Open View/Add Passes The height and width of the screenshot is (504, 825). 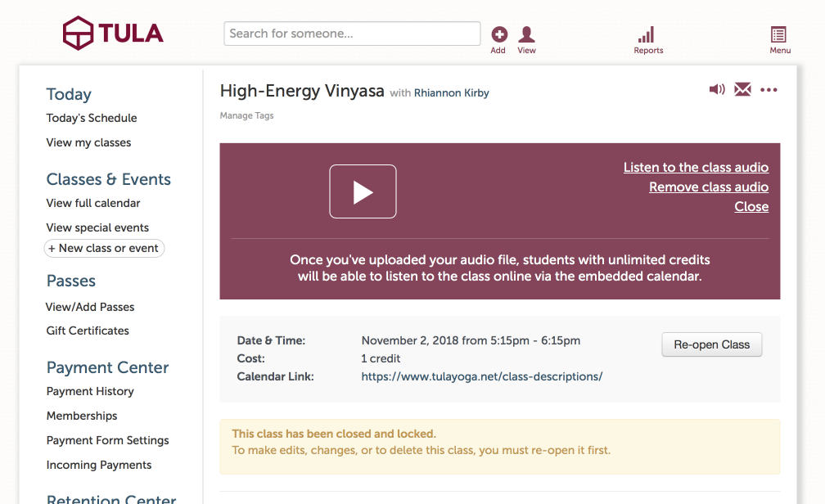tap(90, 307)
